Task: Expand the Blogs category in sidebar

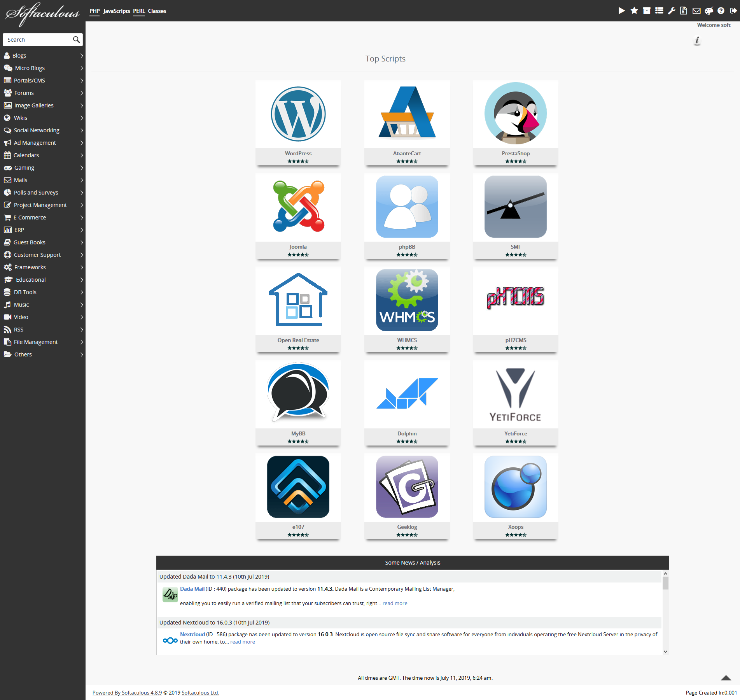Action: [x=43, y=56]
